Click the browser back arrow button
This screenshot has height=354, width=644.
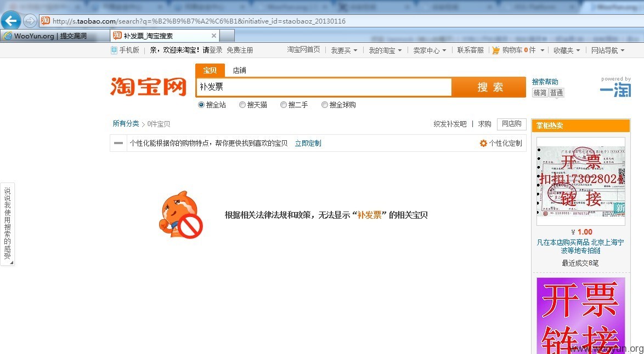point(11,20)
